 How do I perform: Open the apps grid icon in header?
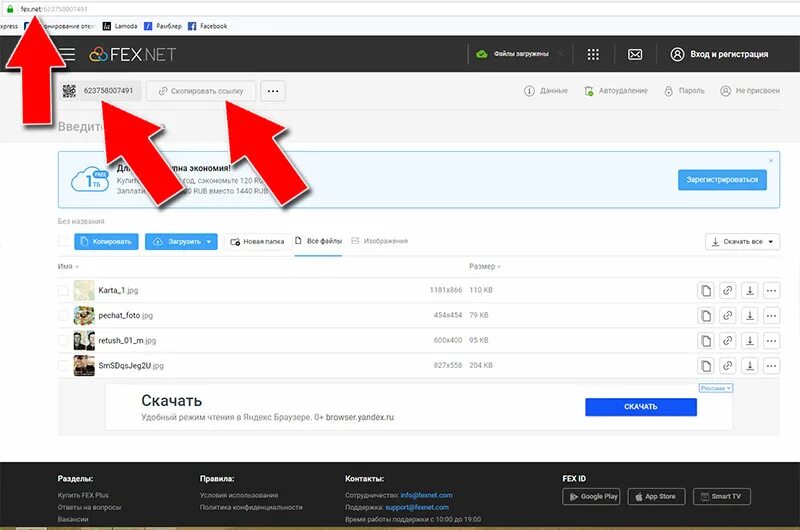click(593, 54)
